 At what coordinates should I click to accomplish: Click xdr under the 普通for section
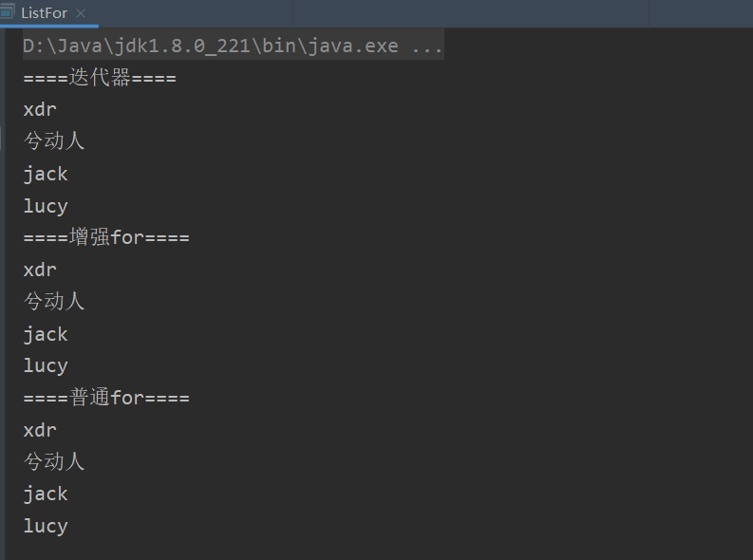(40, 430)
